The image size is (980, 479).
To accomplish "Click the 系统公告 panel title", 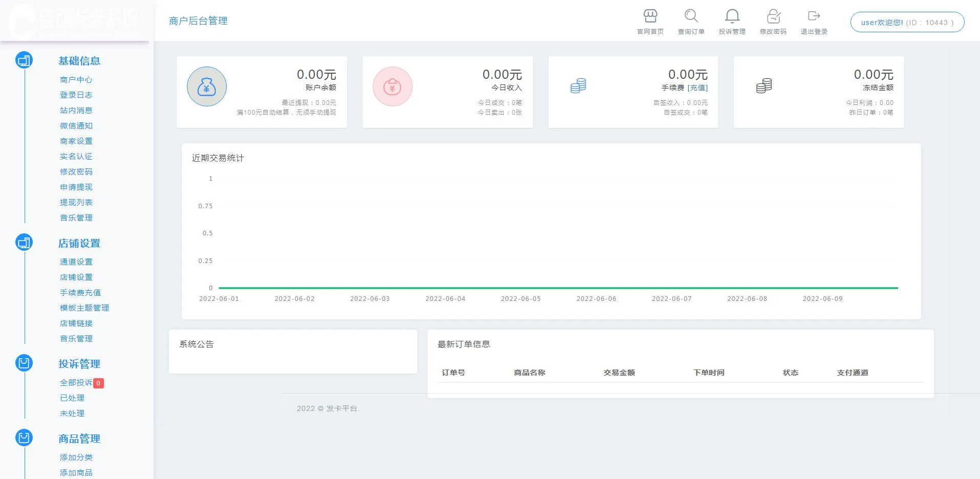I will [x=197, y=344].
